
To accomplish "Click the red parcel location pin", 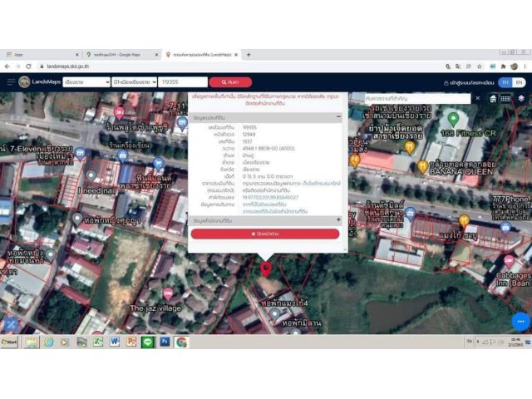I will (266, 269).
